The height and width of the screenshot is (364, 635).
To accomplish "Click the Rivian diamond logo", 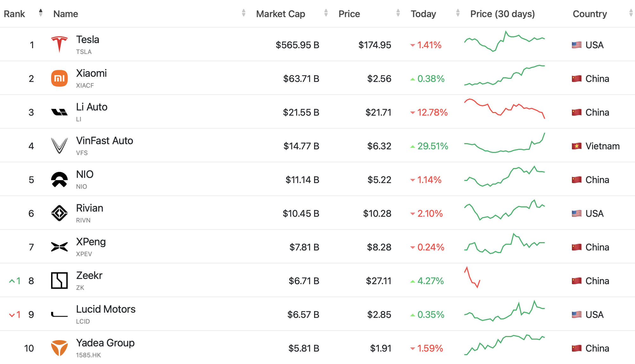I will click(x=59, y=213).
